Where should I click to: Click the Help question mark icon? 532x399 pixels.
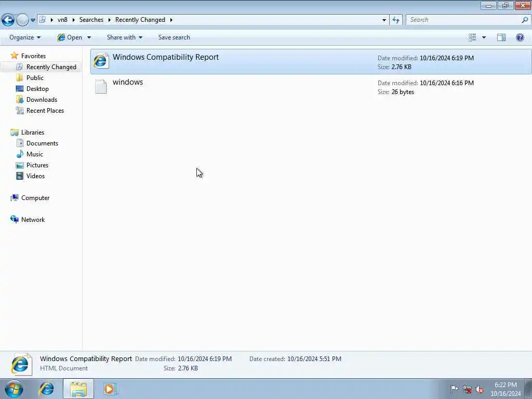click(x=520, y=37)
